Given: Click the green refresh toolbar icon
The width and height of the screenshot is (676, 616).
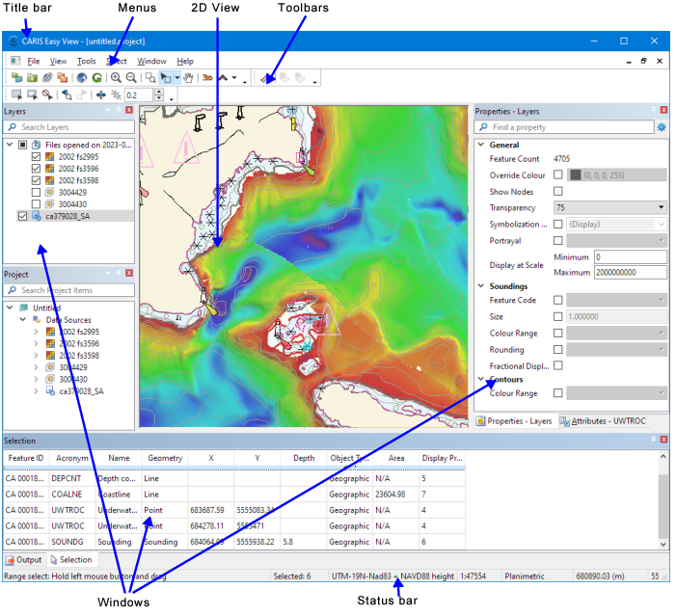Looking at the screenshot, I should pos(97,78).
